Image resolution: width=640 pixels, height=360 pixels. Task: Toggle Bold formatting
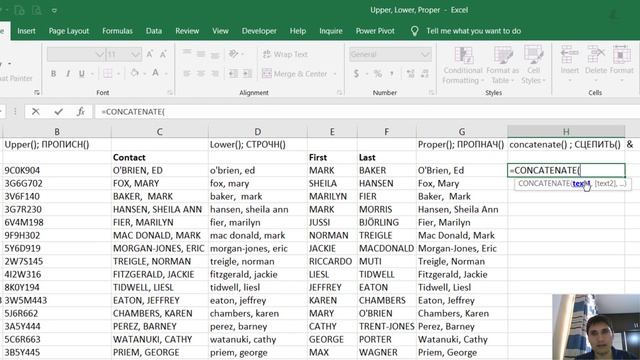[x=53, y=74]
